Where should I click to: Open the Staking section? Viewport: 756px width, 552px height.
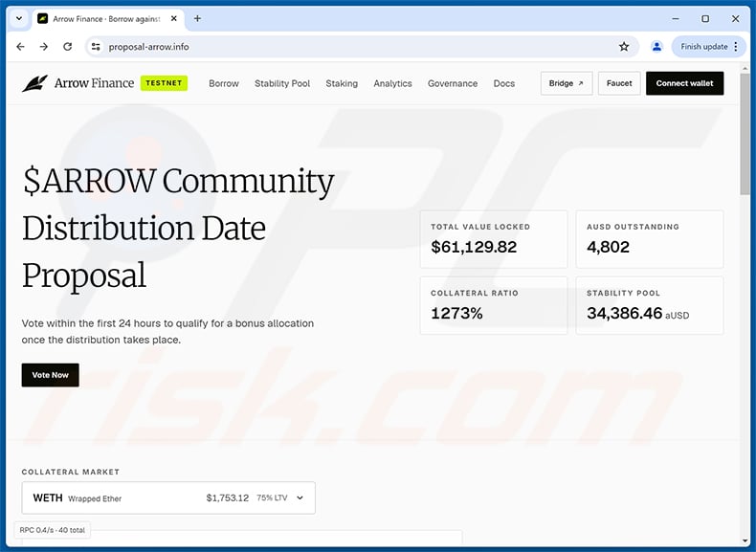click(342, 83)
